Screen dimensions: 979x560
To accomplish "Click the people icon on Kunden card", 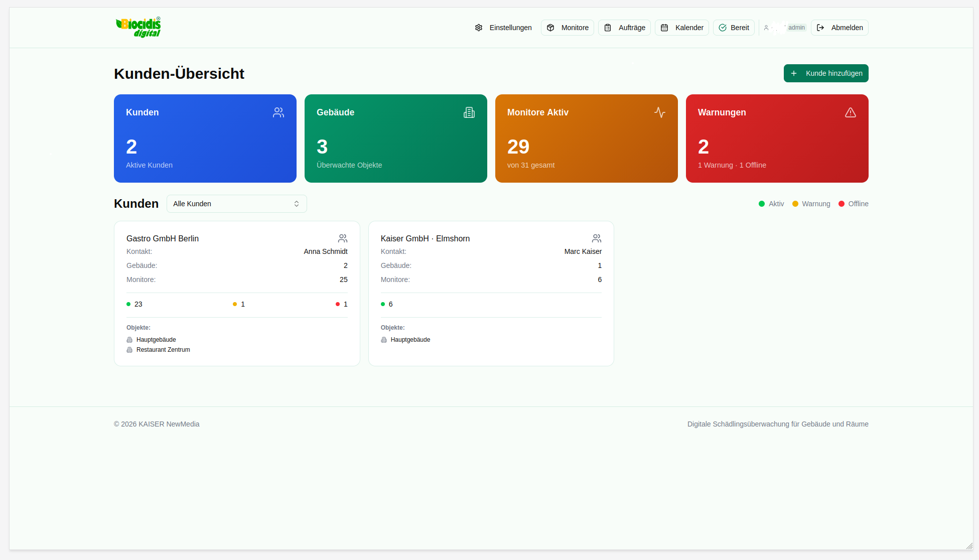I will [278, 112].
